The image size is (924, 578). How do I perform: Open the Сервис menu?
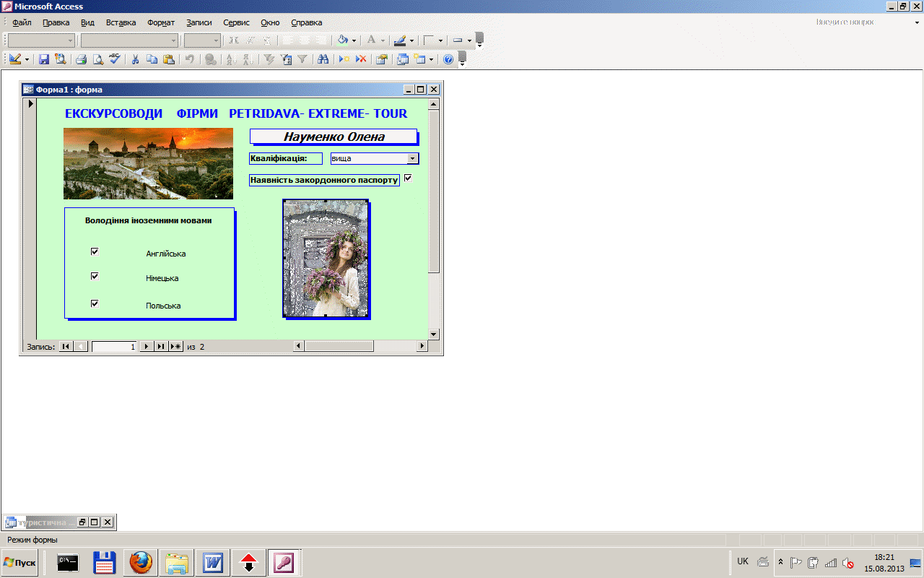236,22
